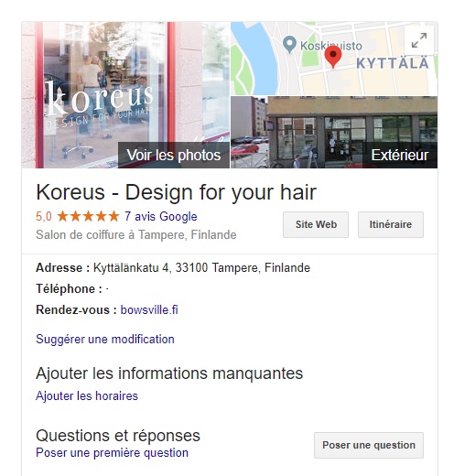The image size is (475, 476).
Task: Expand the map with the fullscreen arrows icon
Action: pyautogui.click(x=419, y=40)
